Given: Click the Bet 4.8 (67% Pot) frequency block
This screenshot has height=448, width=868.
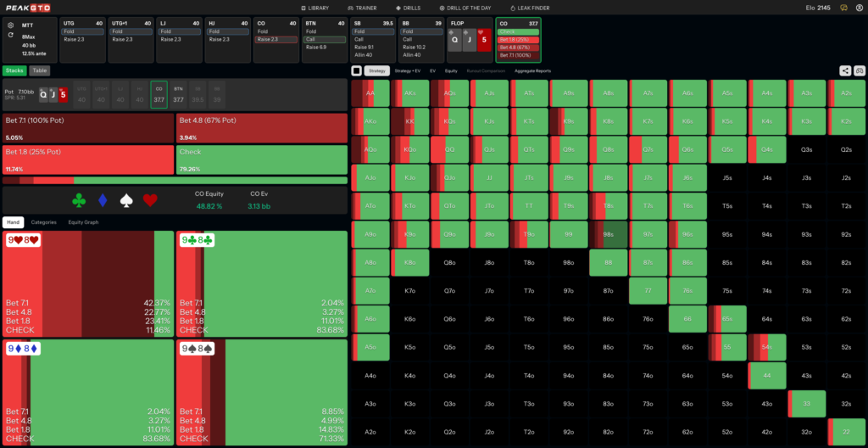Looking at the screenshot, I should click(262, 128).
